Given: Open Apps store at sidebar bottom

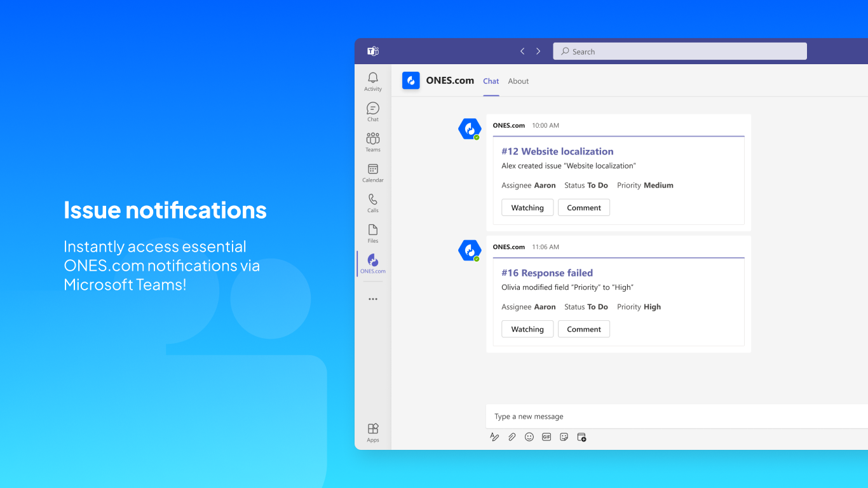Looking at the screenshot, I should pyautogui.click(x=373, y=432).
